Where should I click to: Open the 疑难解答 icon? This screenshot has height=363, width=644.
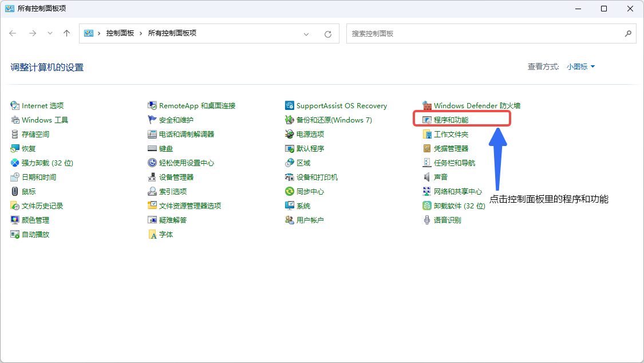tap(152, 220)
